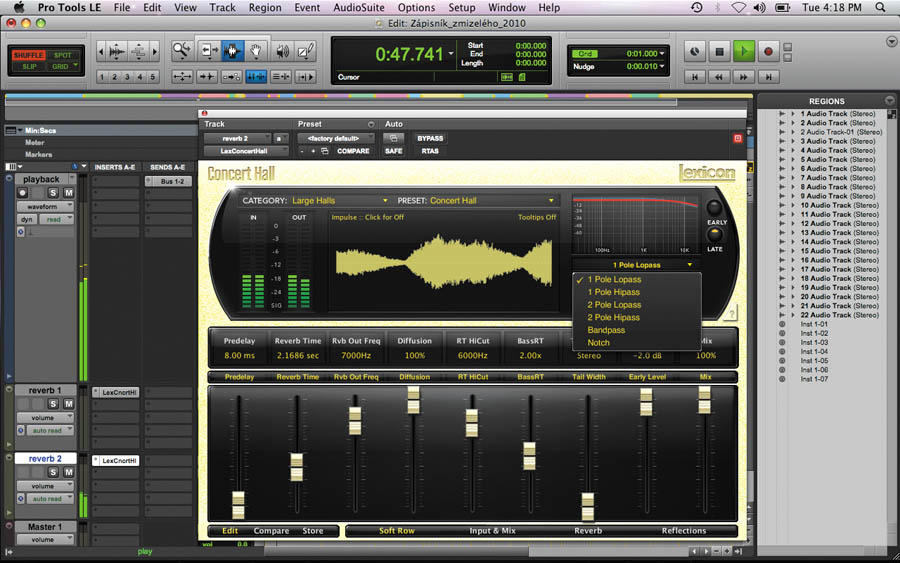This screenshot has height=563, width=900.
Task: Click the BYPASS plugin button
Action: click(430, 138)
